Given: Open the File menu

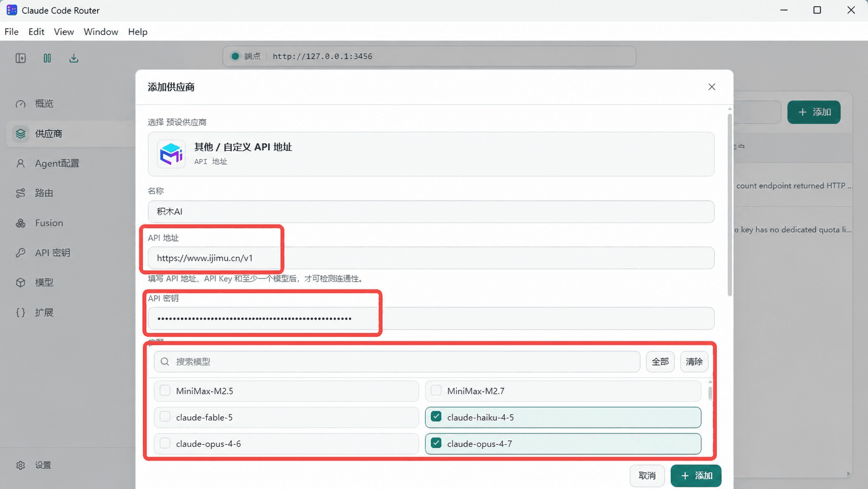Looking at the screenshot, I should point(11,32).
